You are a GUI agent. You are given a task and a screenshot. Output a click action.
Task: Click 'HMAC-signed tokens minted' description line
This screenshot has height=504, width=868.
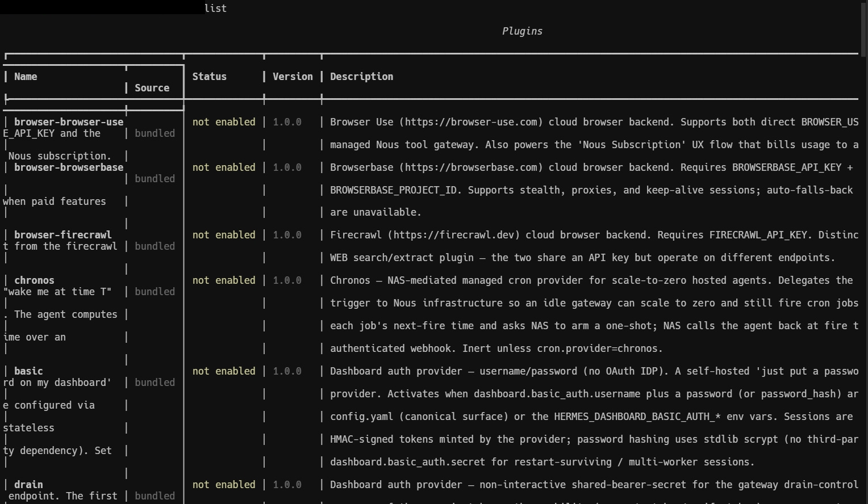pyautogui.click(x=594, y=439)
